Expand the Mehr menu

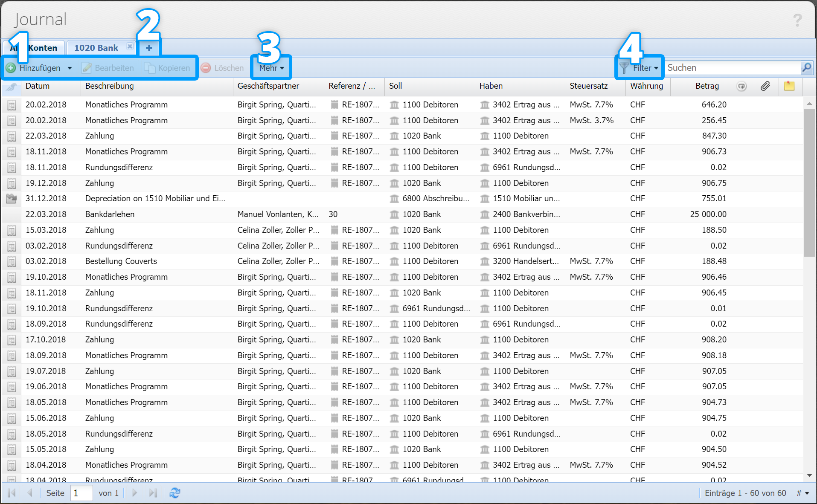coord(271,68)
